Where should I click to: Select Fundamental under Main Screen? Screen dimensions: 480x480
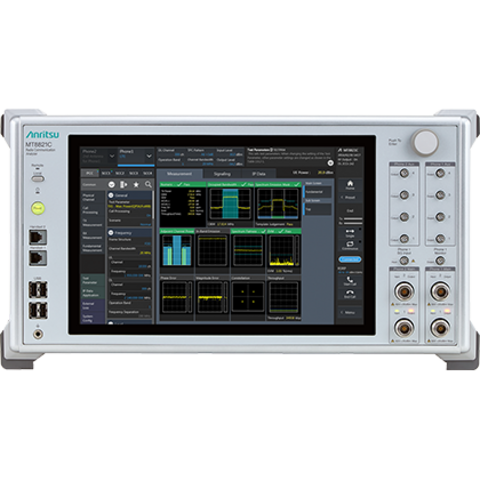[318, 192]
